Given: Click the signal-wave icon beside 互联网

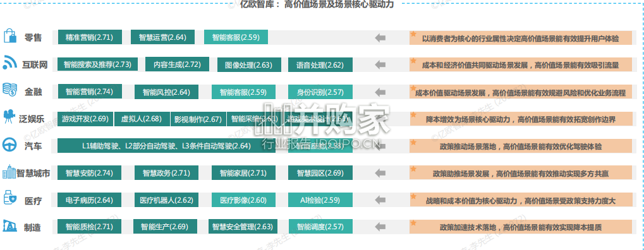Looking at the screenshot, I should point(9,62).
